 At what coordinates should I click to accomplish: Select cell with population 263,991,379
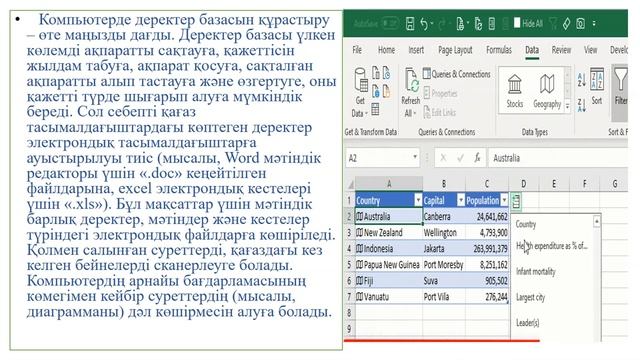click(x=487, y=249)
